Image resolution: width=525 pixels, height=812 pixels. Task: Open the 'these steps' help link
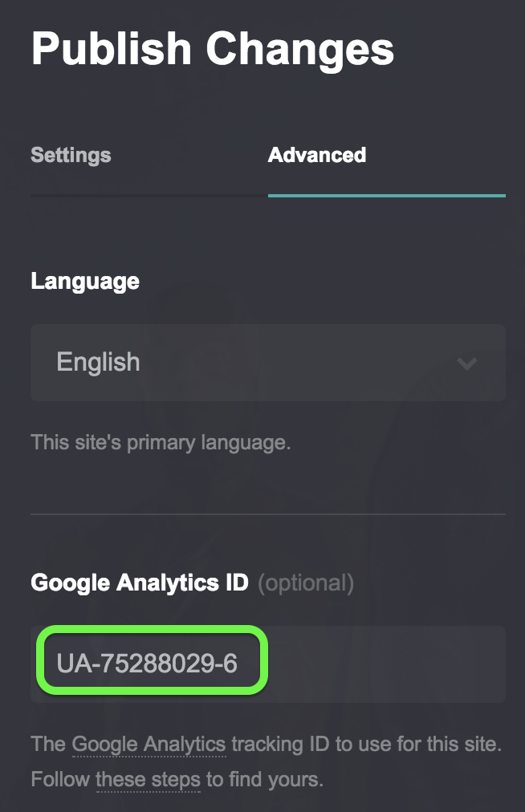click(148, 779)
